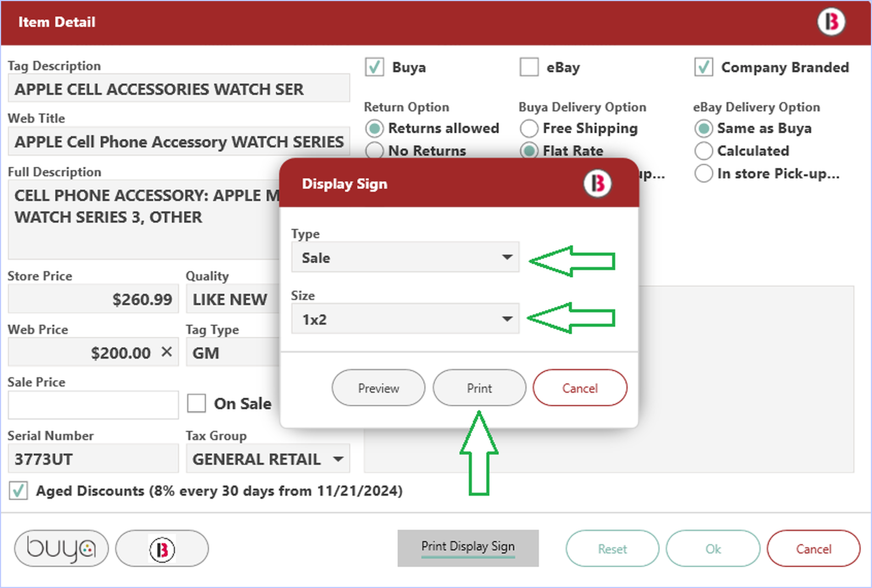
Task: Click the B logo in Display Sign dialog
Action: point(597,183)
